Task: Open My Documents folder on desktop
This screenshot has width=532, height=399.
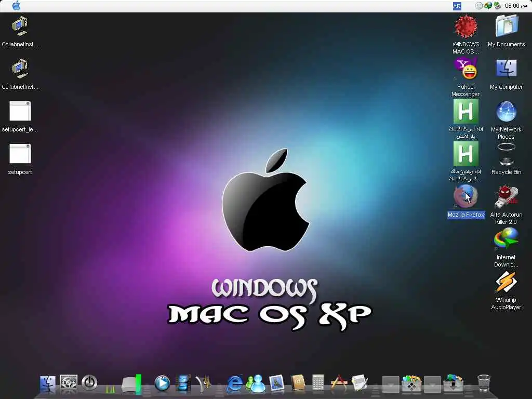Action: coord(507,26)
